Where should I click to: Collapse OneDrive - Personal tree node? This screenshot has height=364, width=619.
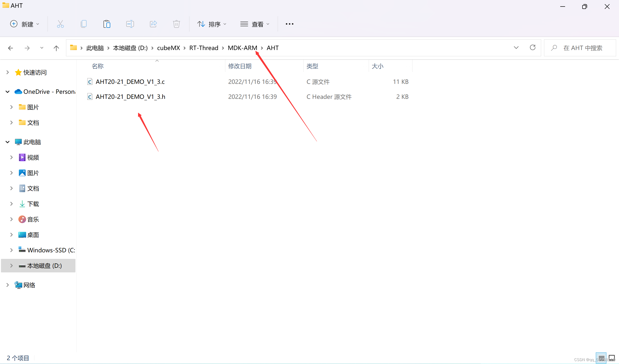pos(7,92)
